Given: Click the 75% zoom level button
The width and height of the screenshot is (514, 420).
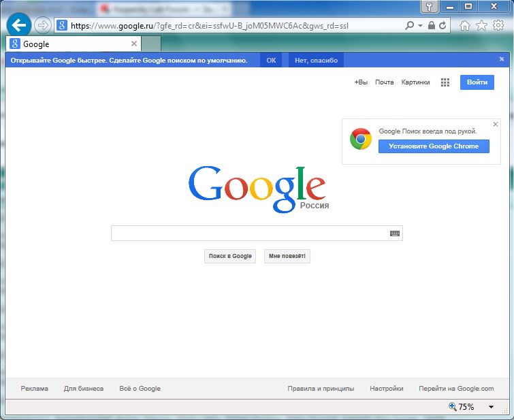Looking at the screenshot, I should (462, 407).
